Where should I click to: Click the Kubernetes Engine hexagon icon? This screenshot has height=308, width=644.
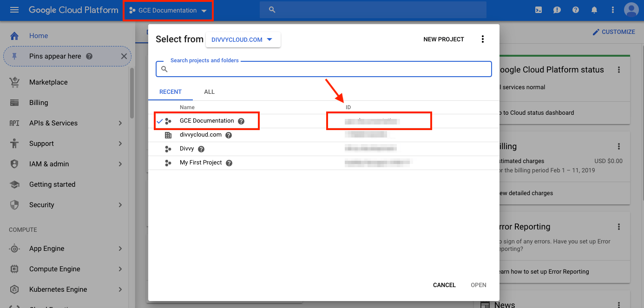[x=14, y=289]
